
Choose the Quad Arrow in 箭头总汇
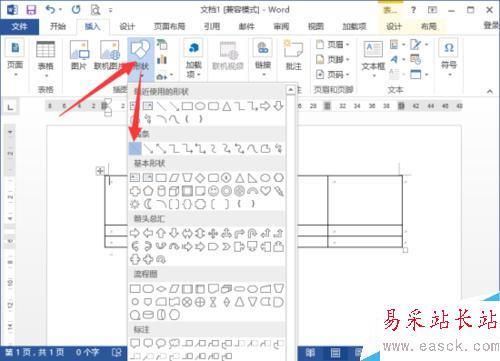pos(213,233)
